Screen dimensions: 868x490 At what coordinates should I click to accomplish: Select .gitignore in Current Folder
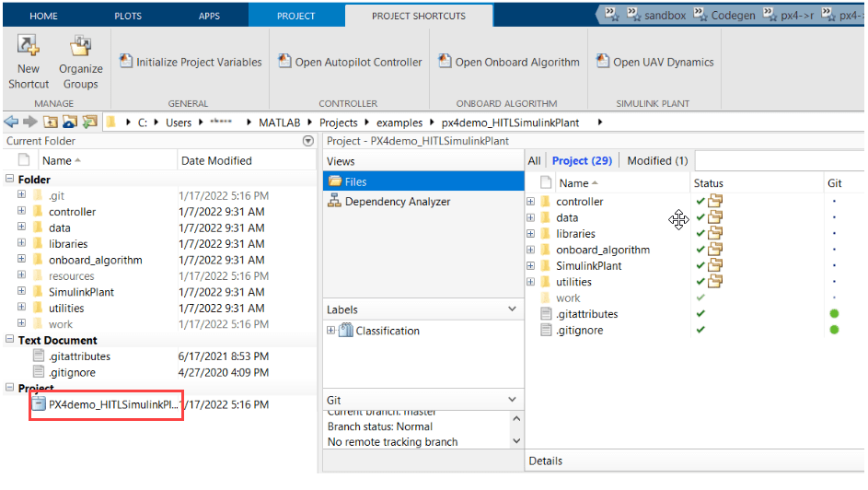coord(72,372)
